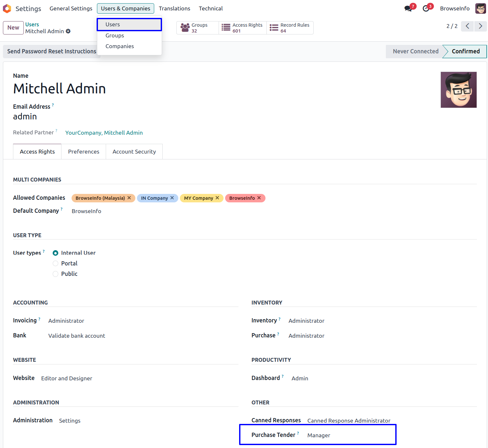Click the help mark beside Email Address

[x=53, y=105]
